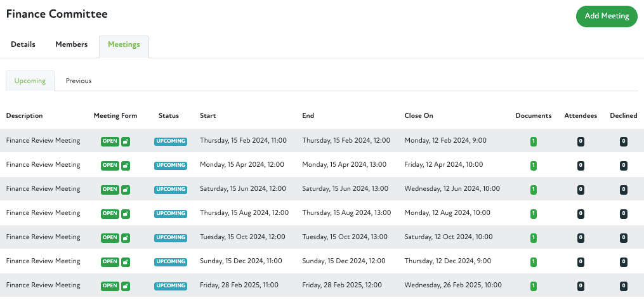Open the Members tab

pyautogui.click(x=71, y=44)
